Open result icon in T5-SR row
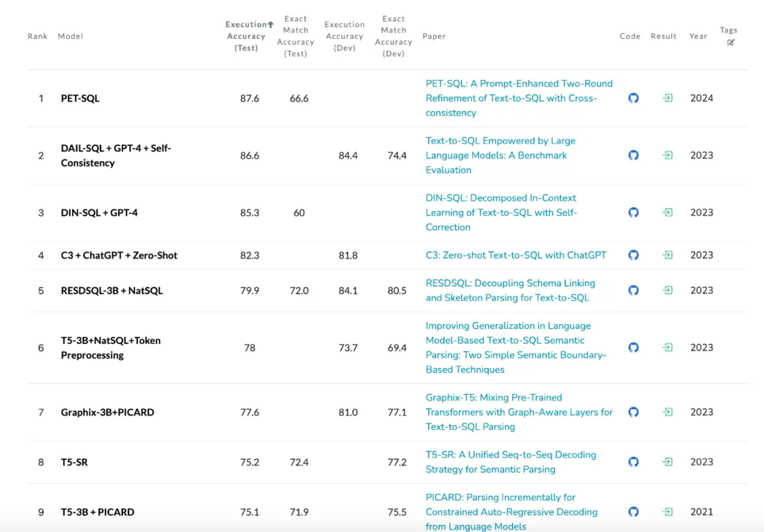 pyautogui.click(x=667, y=462)
